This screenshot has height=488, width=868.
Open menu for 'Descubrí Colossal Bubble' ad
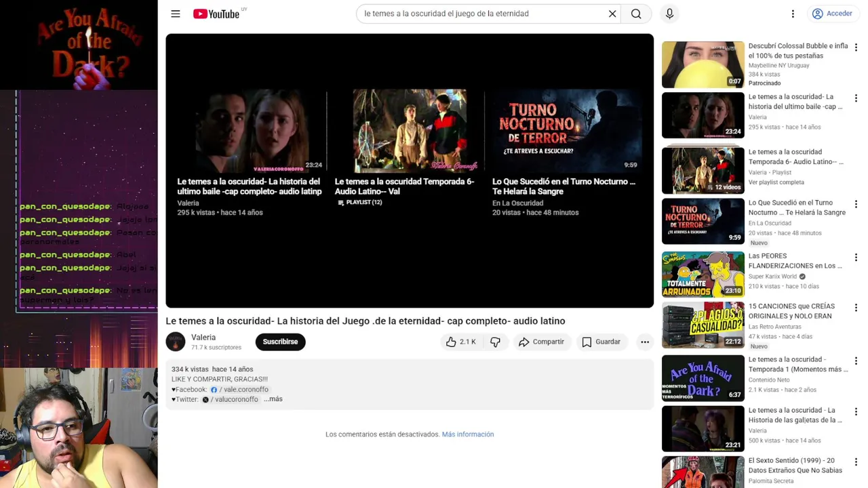[x=856, y=48]
